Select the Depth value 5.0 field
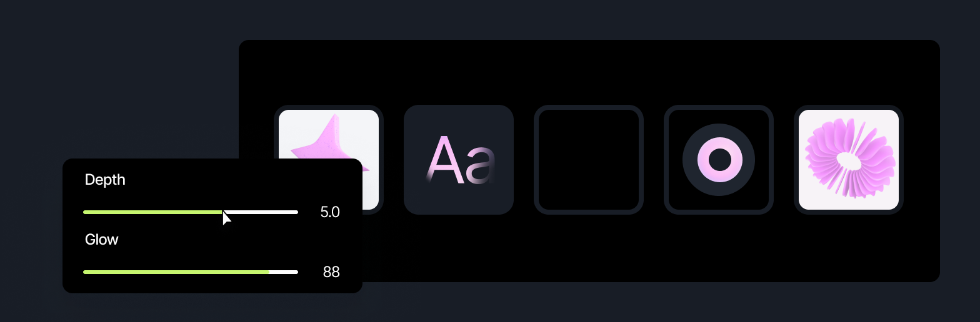This screenshot has width=980, height=322. coord(330,212)
